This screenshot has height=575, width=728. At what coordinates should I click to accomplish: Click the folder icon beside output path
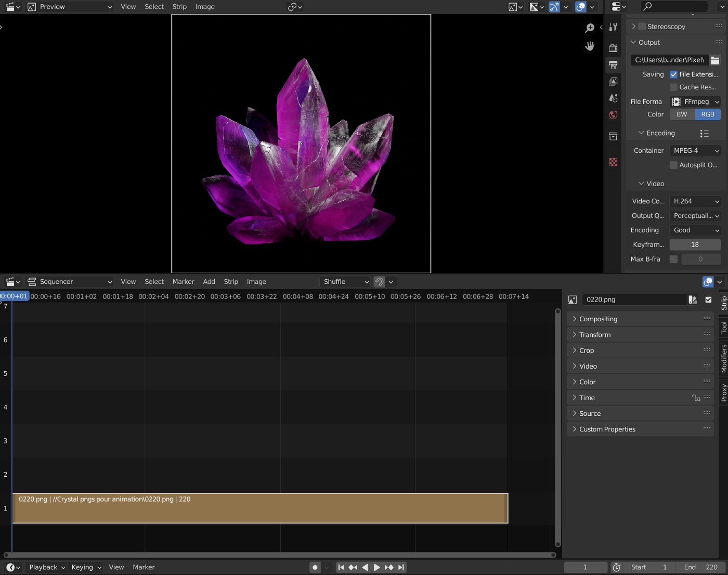pyautogui.click(x=715, y=60)
